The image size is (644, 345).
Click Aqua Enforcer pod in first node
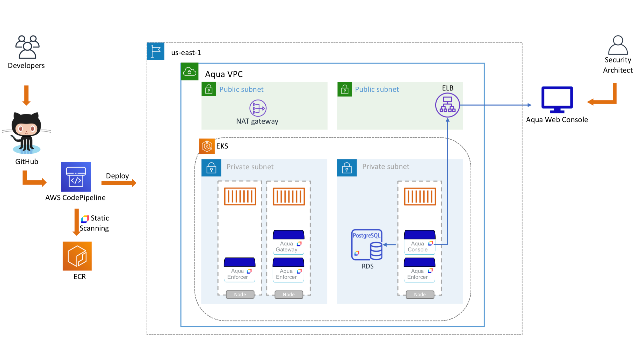point(240,270)
